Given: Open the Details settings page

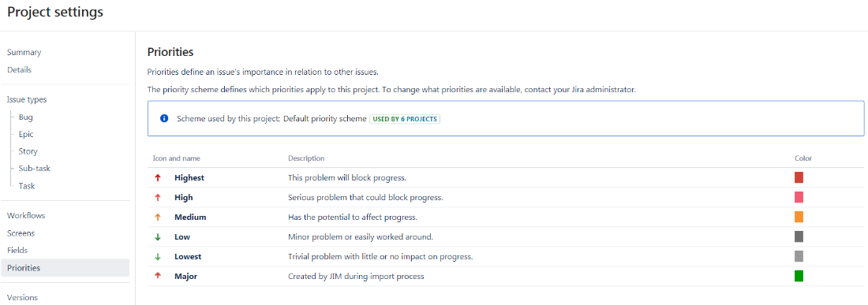Looking at the screenshot, I should point(20,70).
